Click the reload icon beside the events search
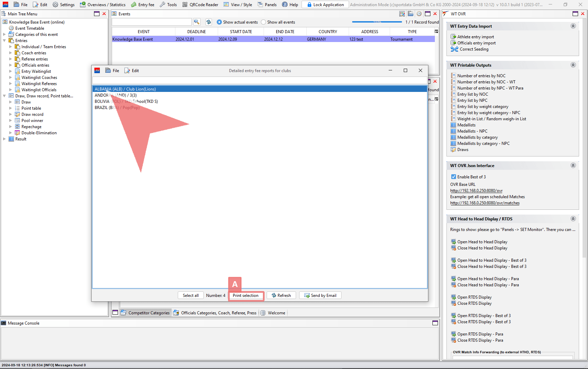The image size is (588, 369). click(x=209, y=22)
